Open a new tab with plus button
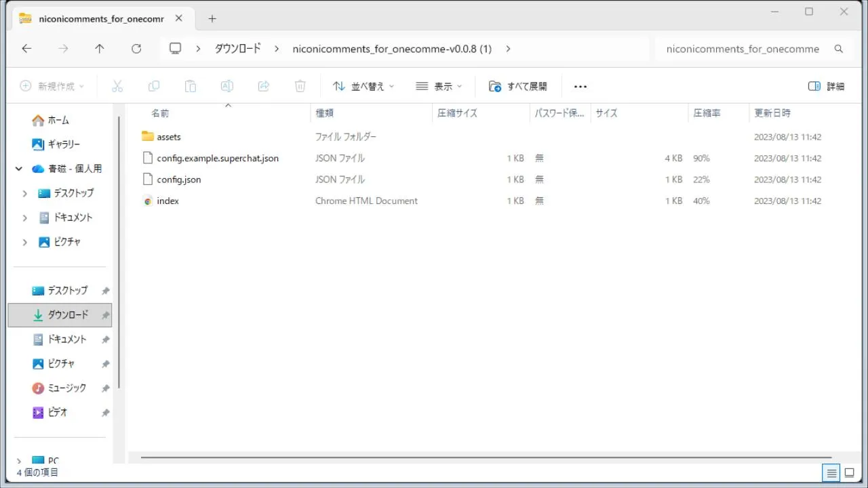Viewport: 868px width, 488px height. point(212,19)
